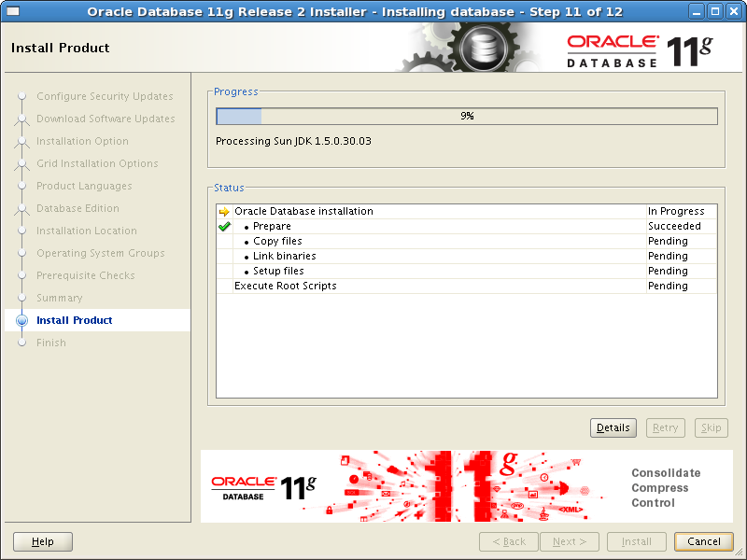
Task: Select the Install Product step in sidebar
Action: [75, 320]
